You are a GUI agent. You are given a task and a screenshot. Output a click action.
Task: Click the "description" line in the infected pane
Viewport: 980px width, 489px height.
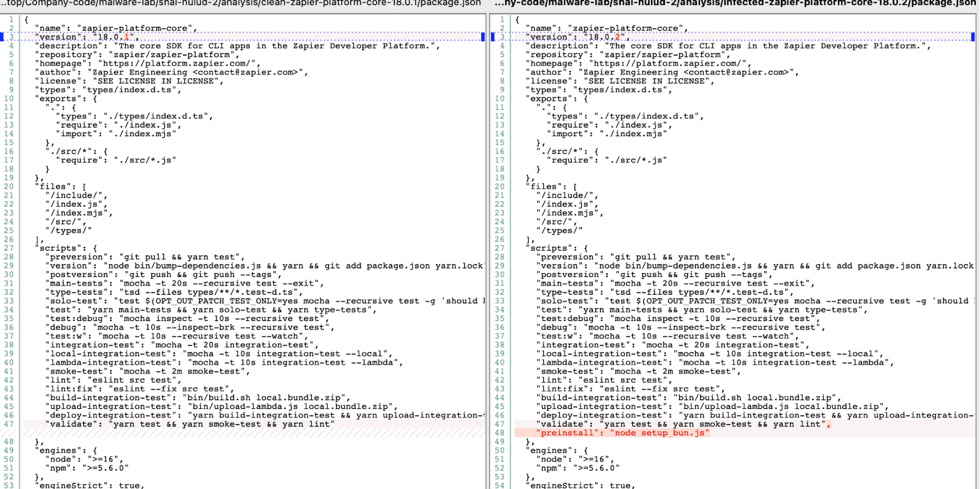pos(728,46)
